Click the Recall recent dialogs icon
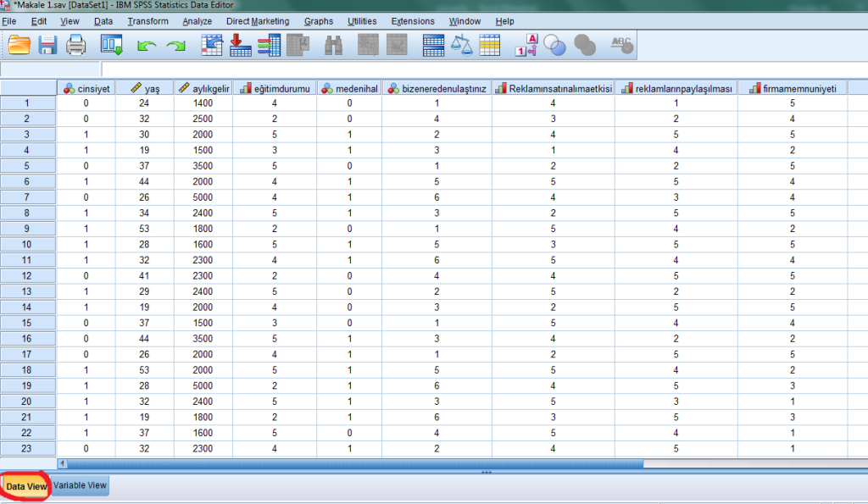This screenshot has width=868, height=504. point(112,45)
